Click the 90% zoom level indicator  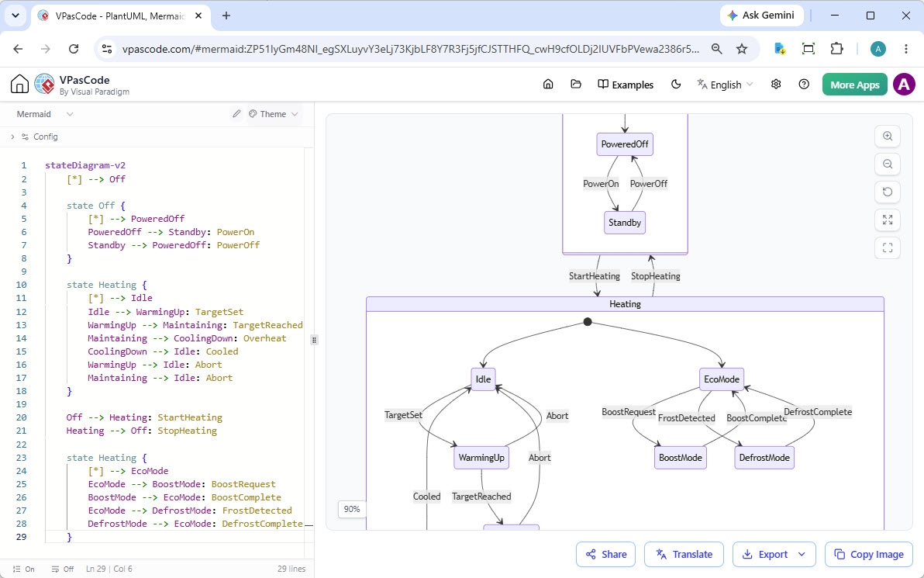(352, 509)
